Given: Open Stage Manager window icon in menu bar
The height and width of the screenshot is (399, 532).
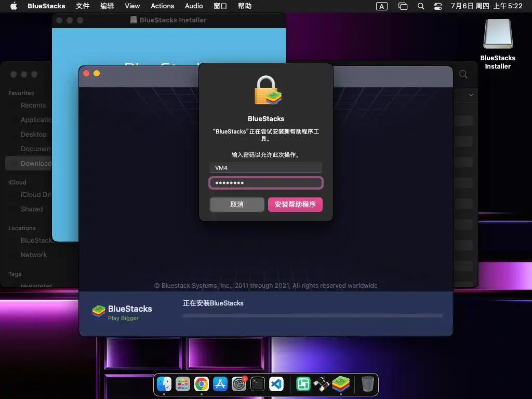Looking at the screenshot, I should coord(403,6).
